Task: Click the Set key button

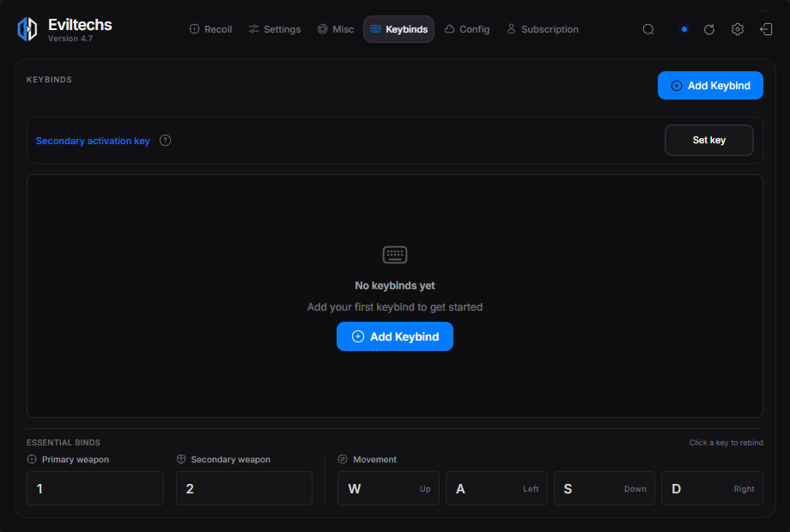Action: pos(709,141)
